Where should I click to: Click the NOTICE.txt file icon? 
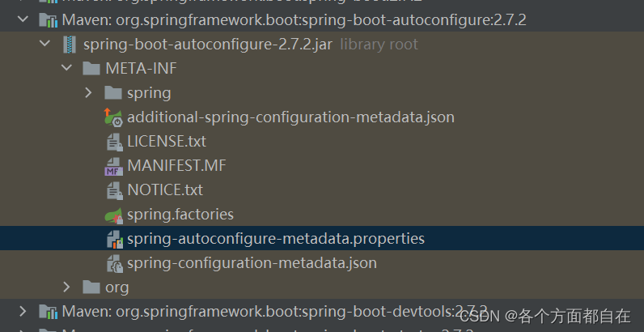115,190
